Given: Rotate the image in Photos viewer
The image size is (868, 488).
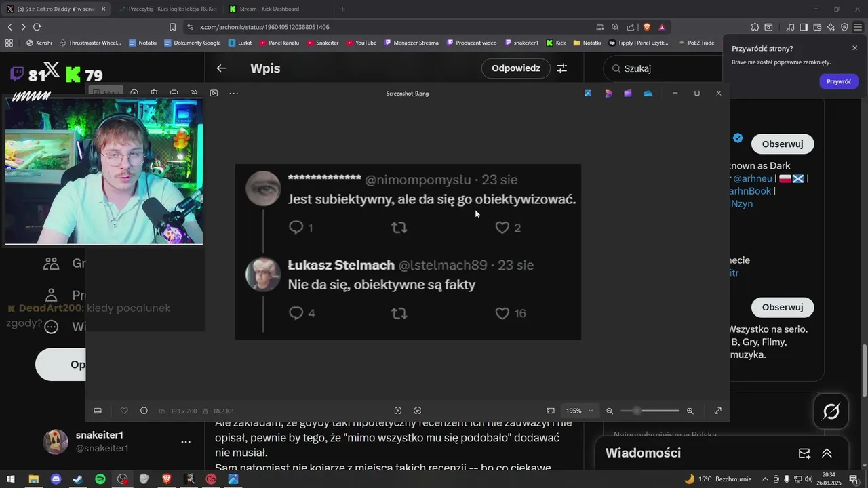Looking at the screenshot, I should tap(134, 93).
